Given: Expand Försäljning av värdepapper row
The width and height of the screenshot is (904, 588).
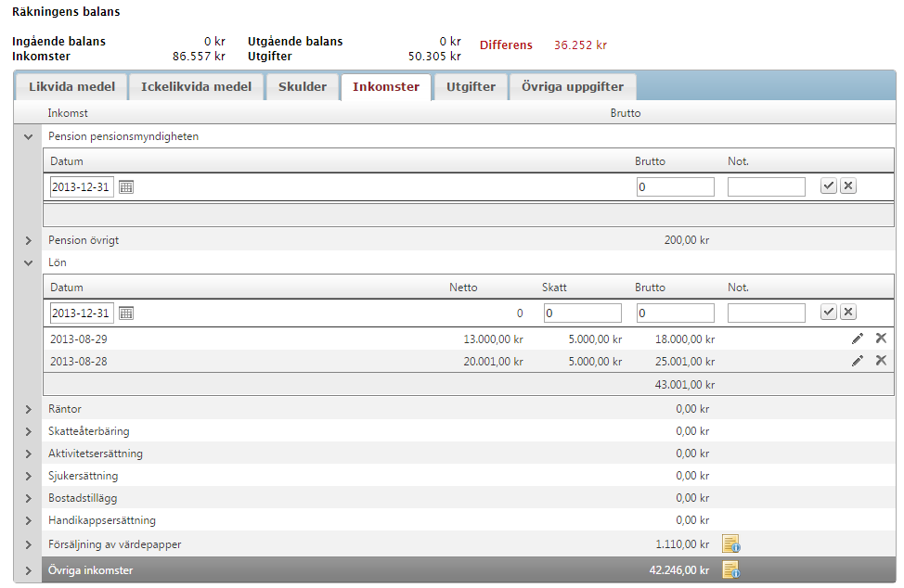Looking at the screenshot, I should (28, 544).
